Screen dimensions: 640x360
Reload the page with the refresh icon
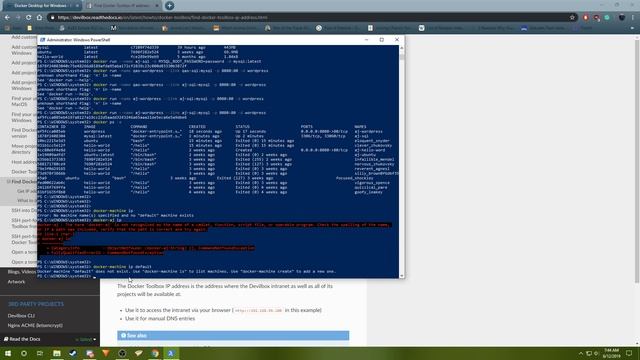tap(28, 18)
